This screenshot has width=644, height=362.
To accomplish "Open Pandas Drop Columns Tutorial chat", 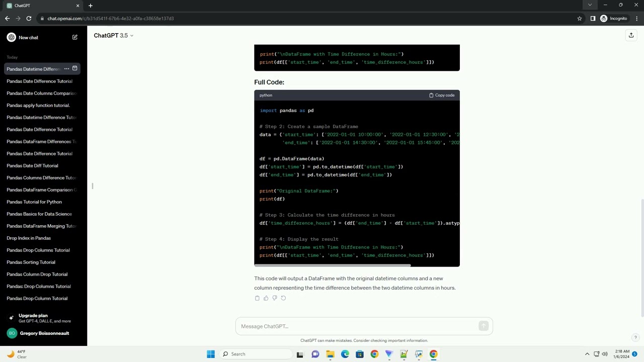I will 41,250.
